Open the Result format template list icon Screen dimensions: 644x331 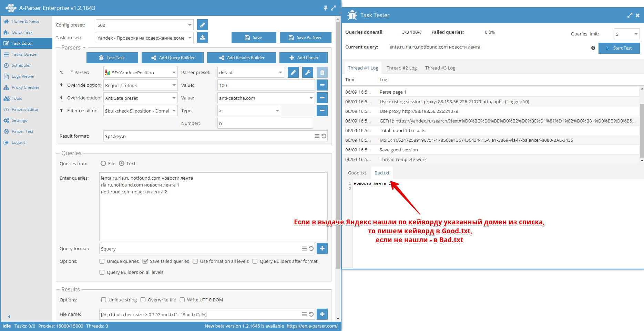click(317, 136)
